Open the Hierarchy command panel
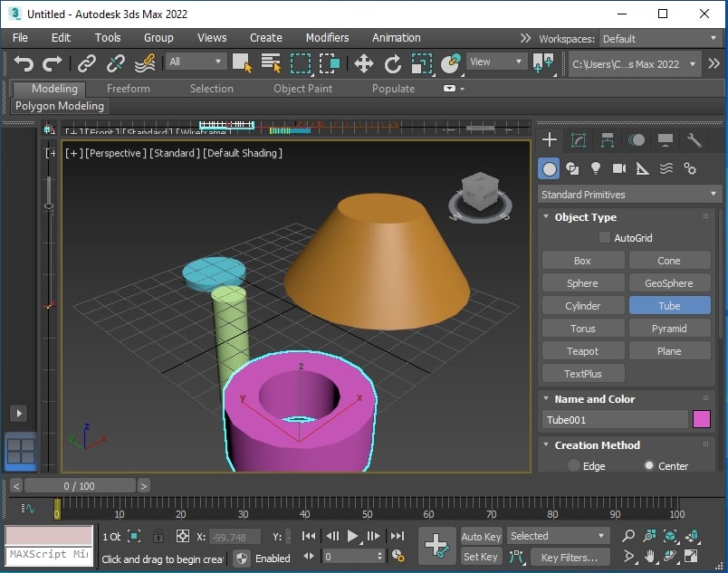Viewport: 728px width, 573px height. click(608, 139)
